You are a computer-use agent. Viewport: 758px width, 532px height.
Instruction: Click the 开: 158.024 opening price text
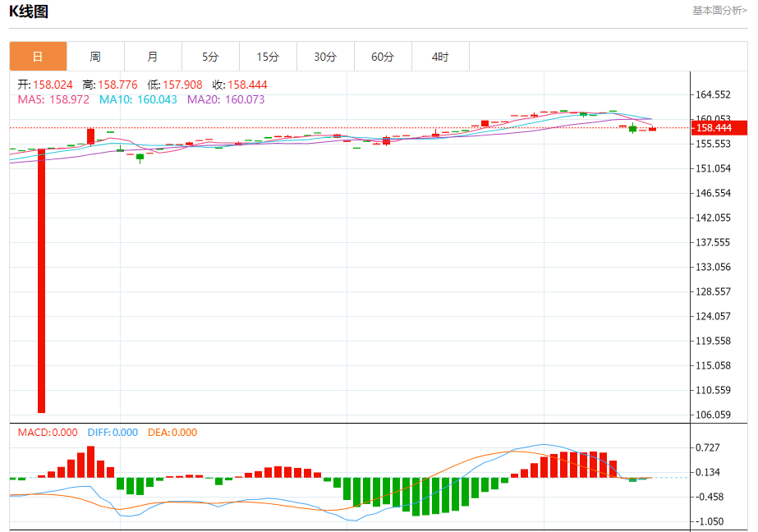(x=45, y=85)
